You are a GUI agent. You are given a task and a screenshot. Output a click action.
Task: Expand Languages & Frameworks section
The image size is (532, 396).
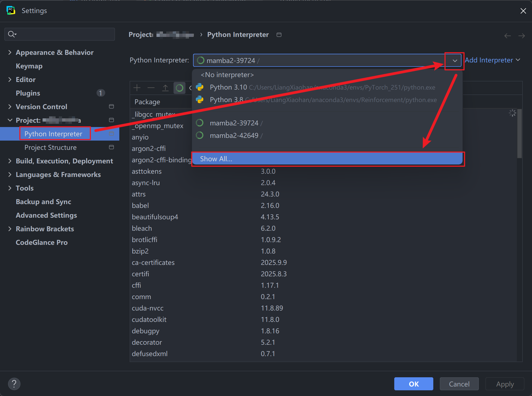pyautogui.click(x=10, y=175)
